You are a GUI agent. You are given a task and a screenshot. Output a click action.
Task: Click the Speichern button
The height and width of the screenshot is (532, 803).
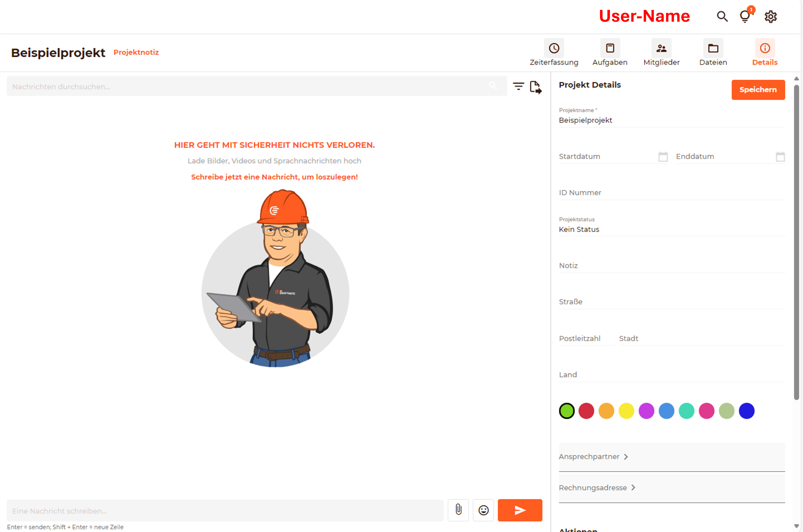758,90
